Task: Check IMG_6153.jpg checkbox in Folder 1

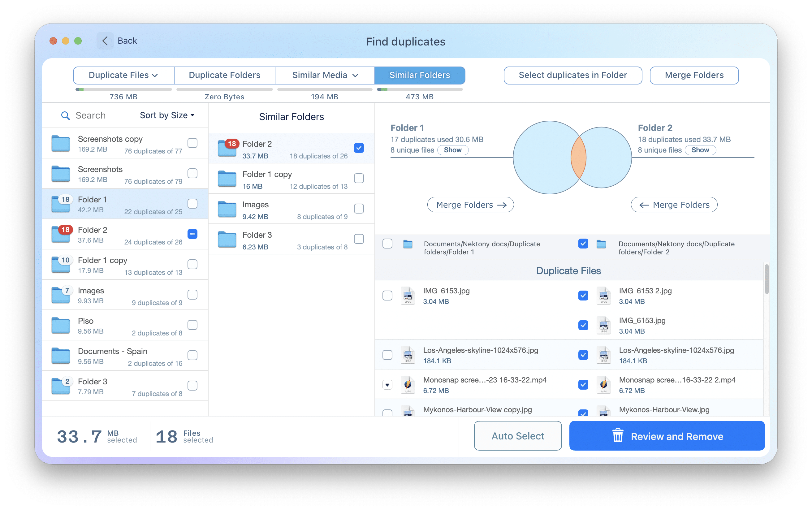Action: pos(387,296)
